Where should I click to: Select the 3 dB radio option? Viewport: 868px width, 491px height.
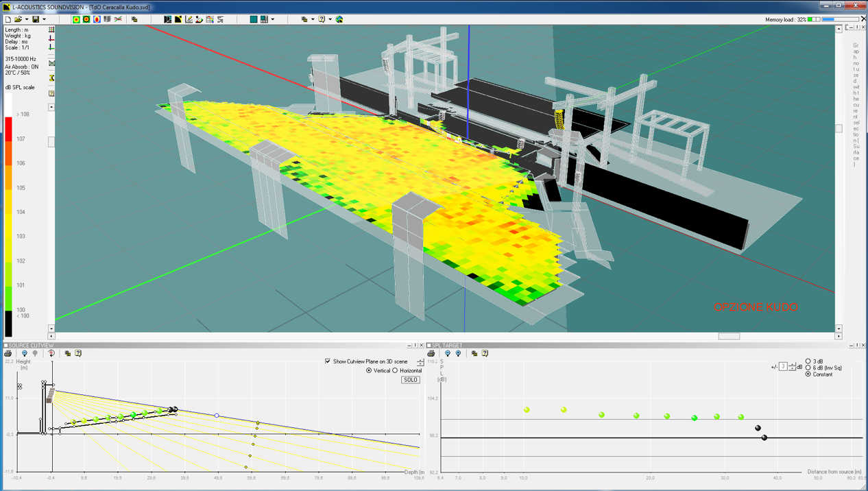tap(808, 361)
